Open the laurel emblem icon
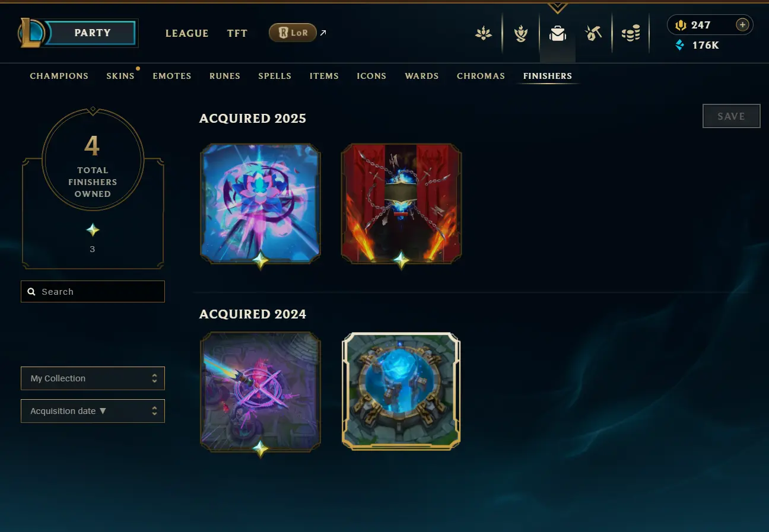Image resolution: width=769 pixels, height=532 pixels. [x=521, y=34]
